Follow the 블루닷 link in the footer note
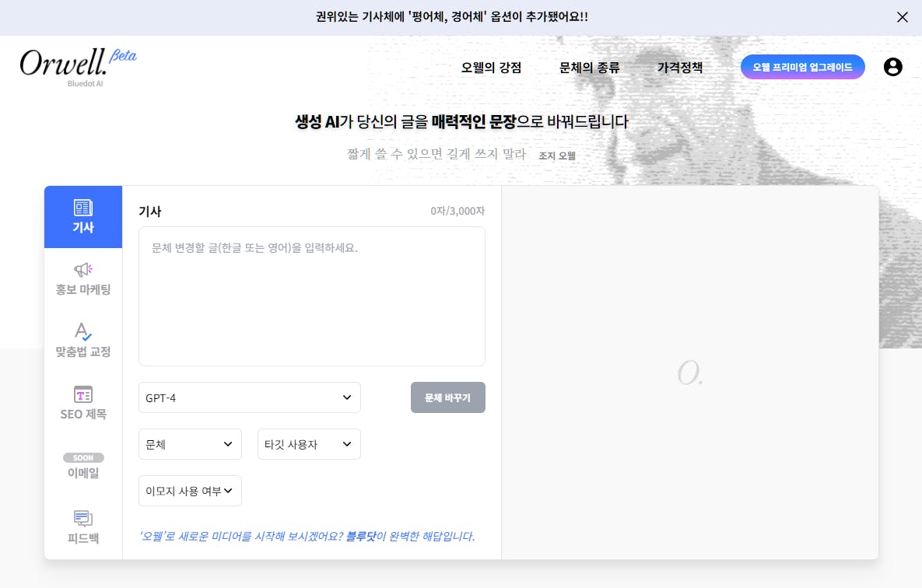The height and width of the screenshot is (588, 922). pyautogui.click(x=360, y=536)
